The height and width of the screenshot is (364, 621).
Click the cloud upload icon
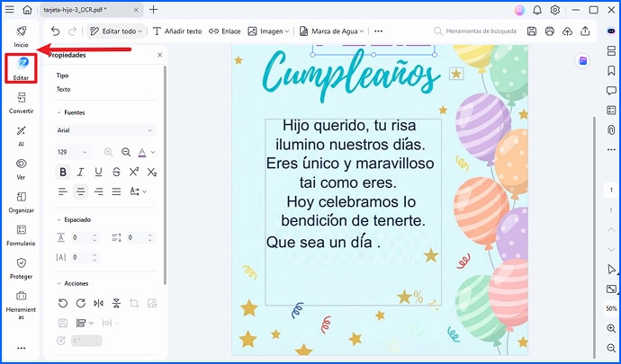click(568, 31)
